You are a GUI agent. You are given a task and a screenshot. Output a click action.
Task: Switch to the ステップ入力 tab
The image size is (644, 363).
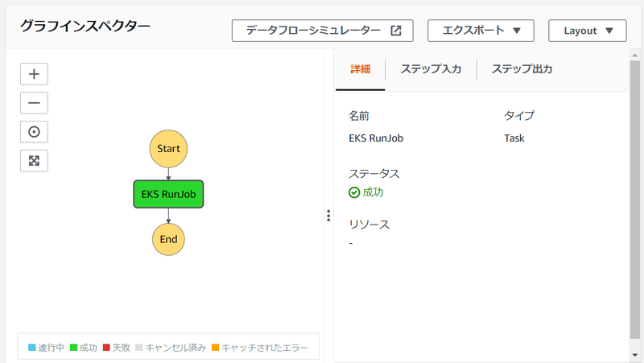pyautogui.click(x=431, y=69)
